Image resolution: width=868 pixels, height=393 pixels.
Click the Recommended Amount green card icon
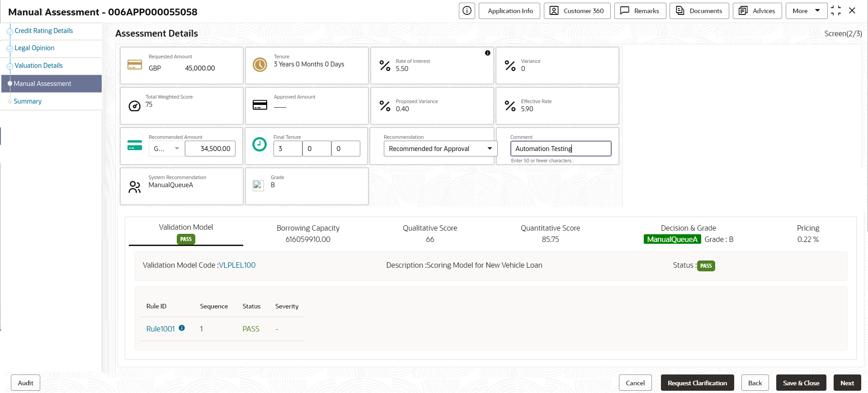135,145
